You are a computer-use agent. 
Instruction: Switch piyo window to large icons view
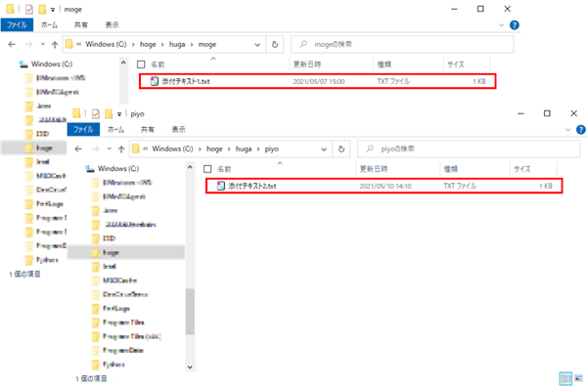578,378
